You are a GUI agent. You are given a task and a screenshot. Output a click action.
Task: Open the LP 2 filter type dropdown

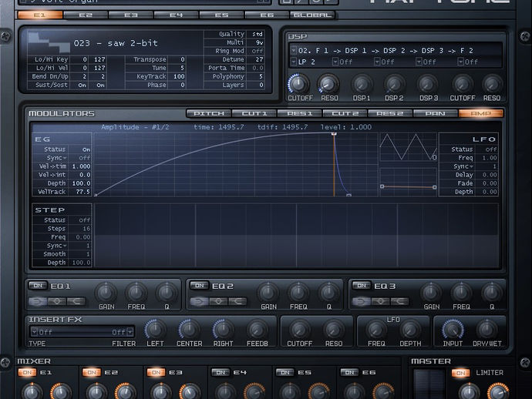coord(294,62)
